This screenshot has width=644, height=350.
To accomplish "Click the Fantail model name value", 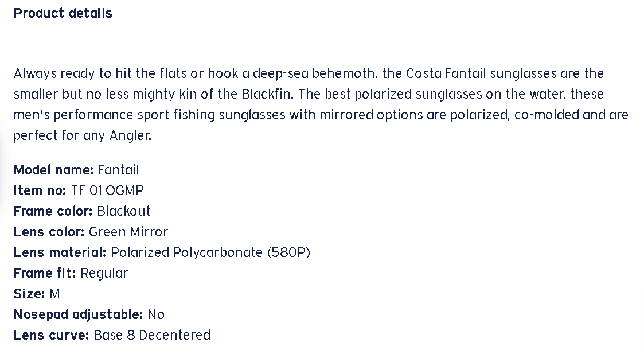I will coord(119,170).
